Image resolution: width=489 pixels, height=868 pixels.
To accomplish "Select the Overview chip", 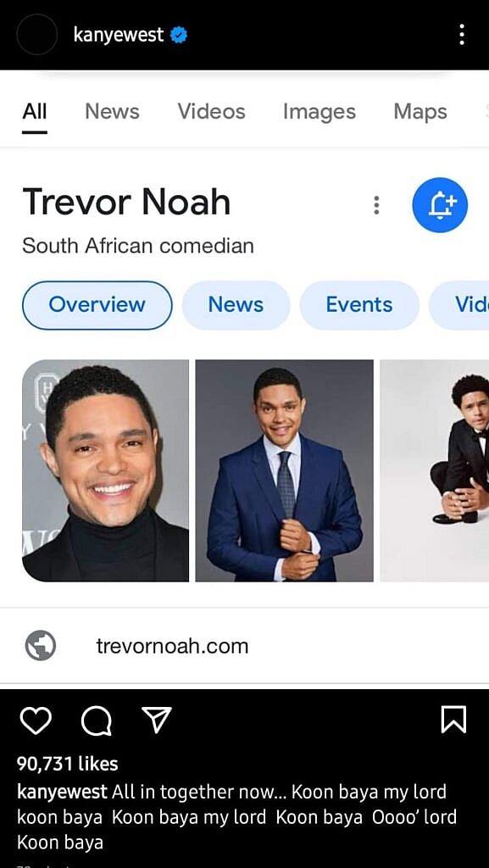I will [x=97, y=305].
